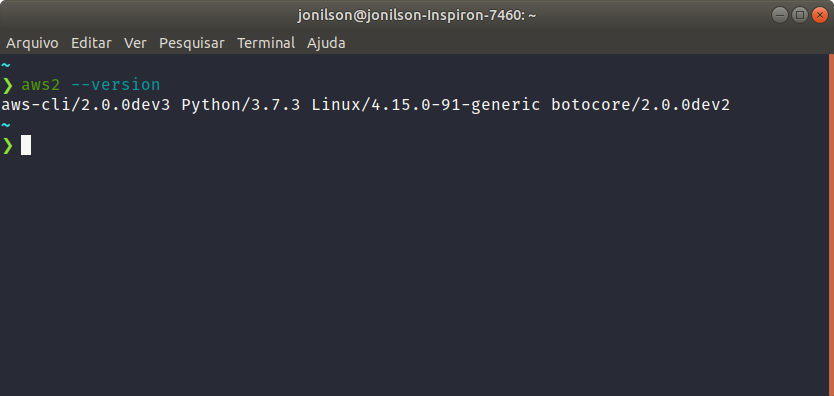Open the Editar menu

(x=91, y=43)
